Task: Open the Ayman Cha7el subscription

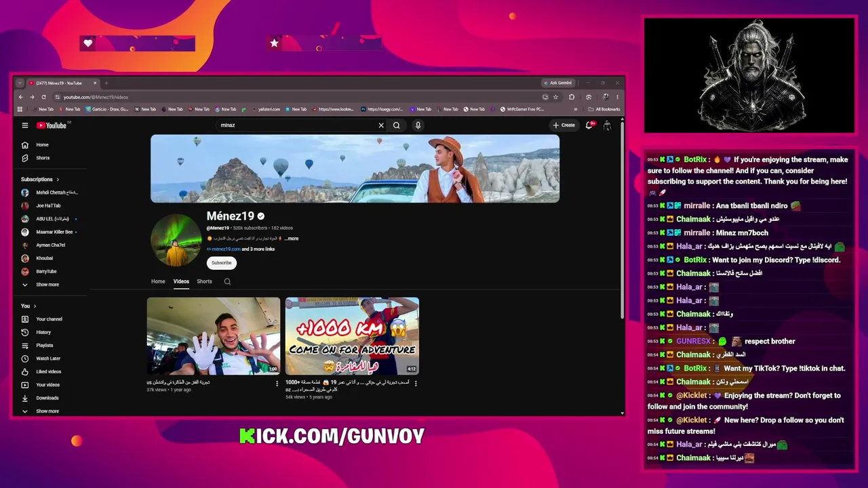Action: pos(51,245)
